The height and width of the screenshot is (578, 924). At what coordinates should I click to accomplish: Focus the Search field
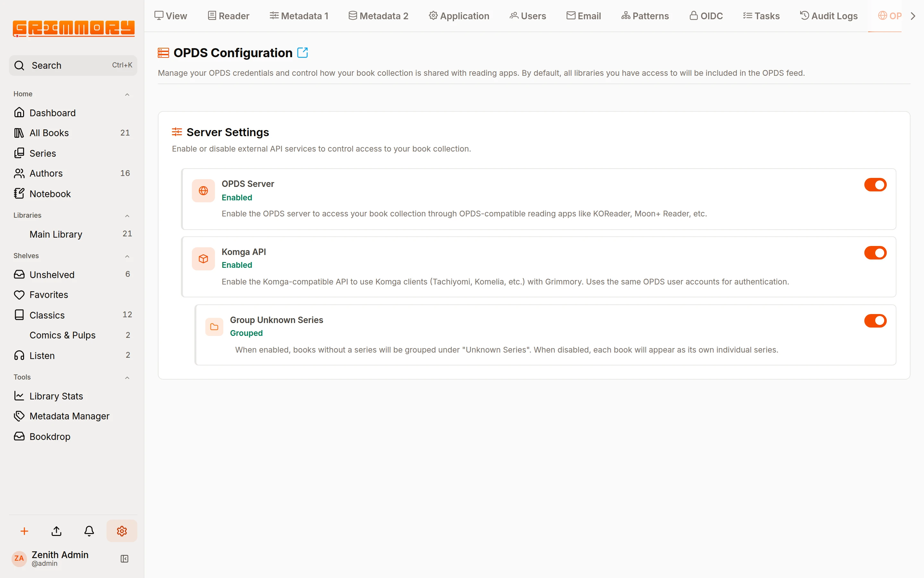(73, 66)
